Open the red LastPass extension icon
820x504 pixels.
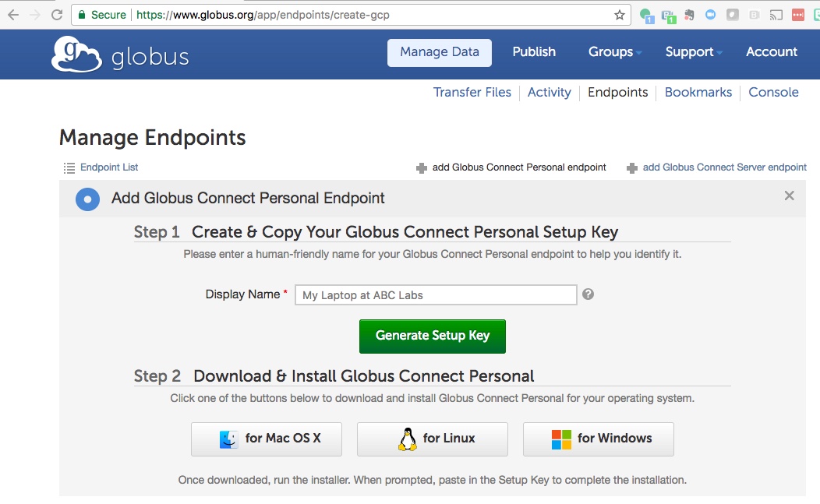(798, 15)
